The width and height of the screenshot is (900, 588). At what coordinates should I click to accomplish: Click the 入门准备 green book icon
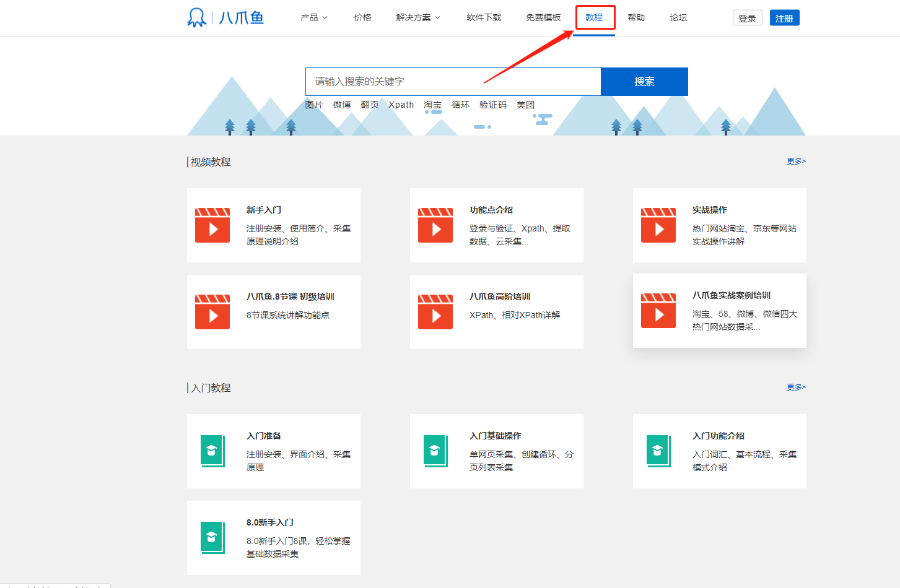[212, 451]
